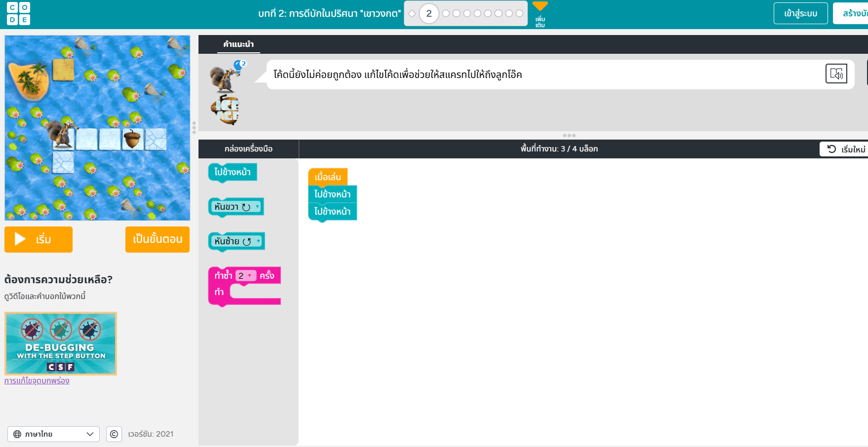Jump to the last level bubble

point(519,13)
